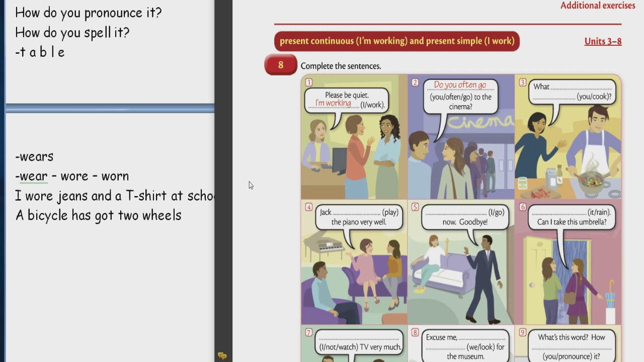Click the underlined word 'wear' in the notes
The height and width of the screenshot is (362, 644).
(x=33, y=176)
